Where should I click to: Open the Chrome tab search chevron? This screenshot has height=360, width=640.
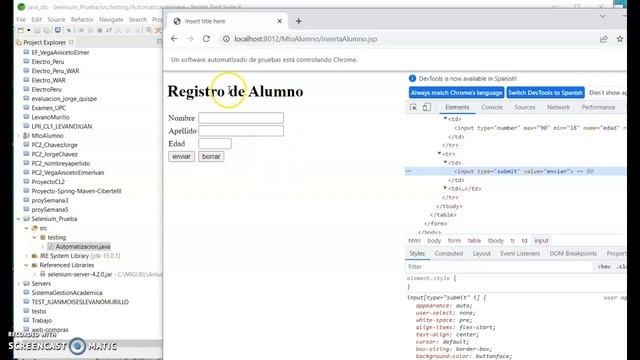pos(602,16)
